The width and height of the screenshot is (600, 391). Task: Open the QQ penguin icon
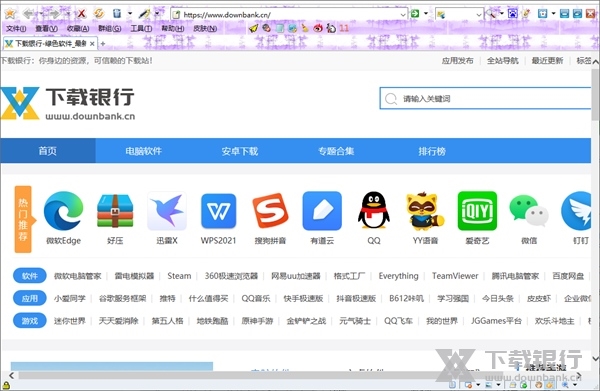374,211
